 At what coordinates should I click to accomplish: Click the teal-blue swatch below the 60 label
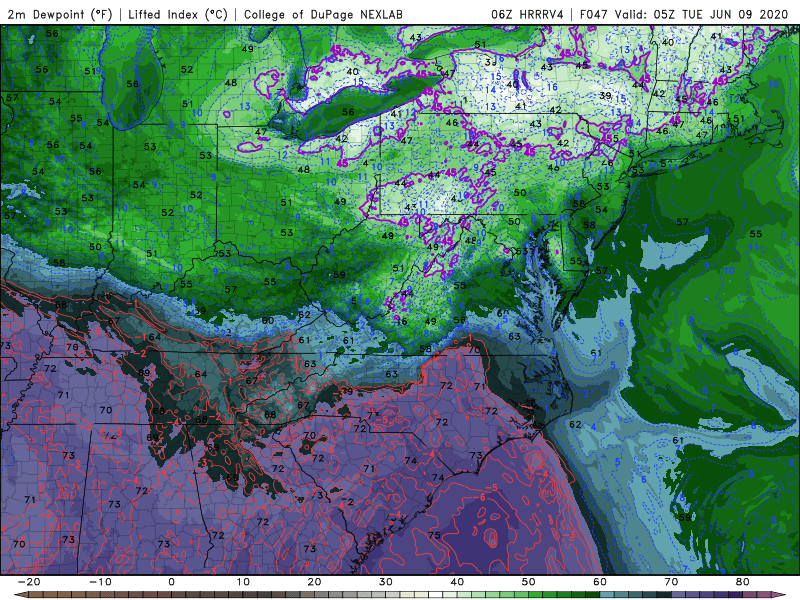[607, 594]
